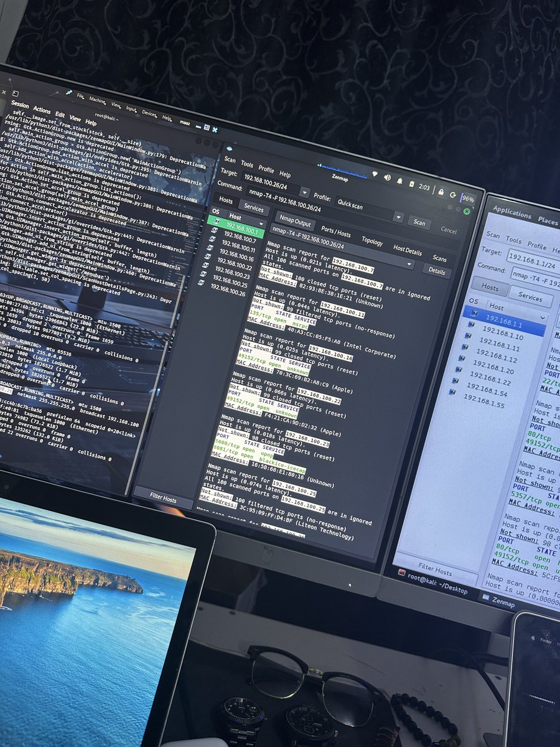
Task: Open Places menu on right monitor
Action: coord(548,222)
